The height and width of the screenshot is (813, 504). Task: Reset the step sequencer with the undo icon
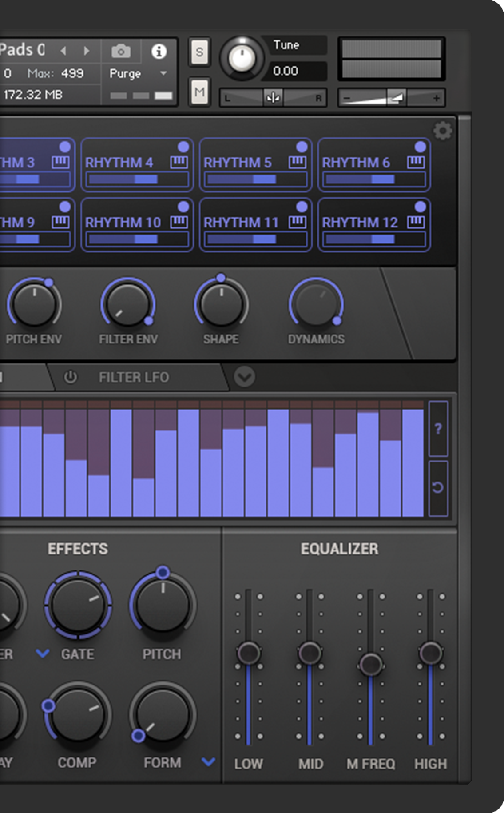(438, 488)
